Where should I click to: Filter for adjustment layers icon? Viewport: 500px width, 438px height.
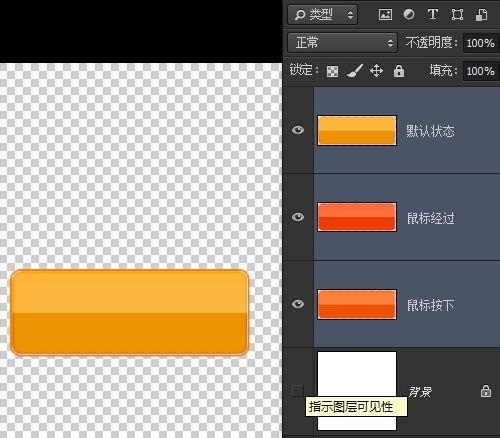point(409,14)
